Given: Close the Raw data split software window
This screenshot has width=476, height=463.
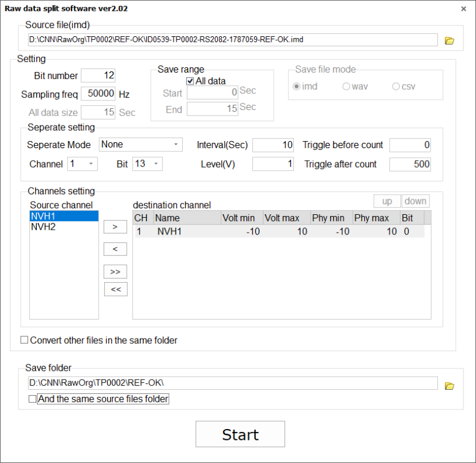Looking at the screenshot, I should coord(464,9).
